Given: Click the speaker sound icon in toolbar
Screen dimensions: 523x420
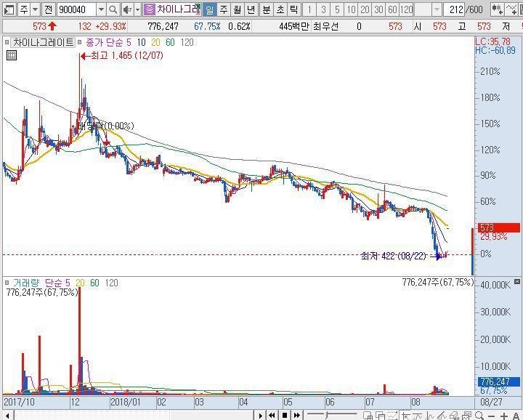Looking at the screenshot, I should pyautogui.click(x=126, y=9).
